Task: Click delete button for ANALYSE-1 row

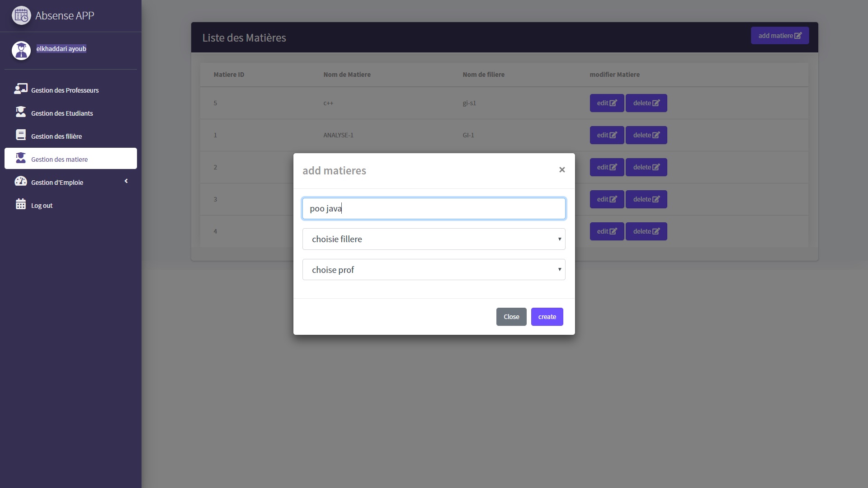Action: pos(646,135)
